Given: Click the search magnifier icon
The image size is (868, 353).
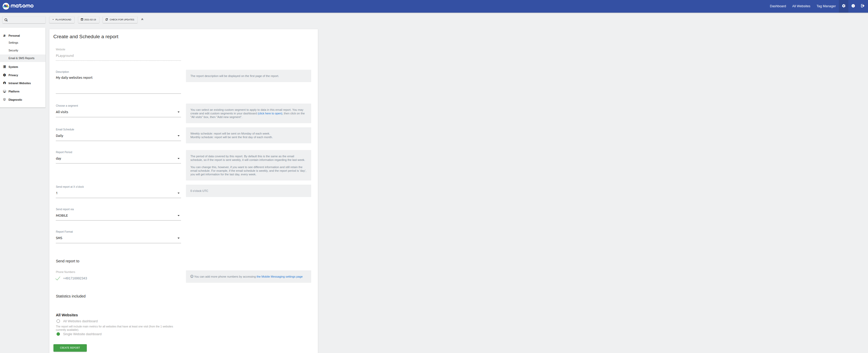Looking at the screenshot, I should pos(6,20).
